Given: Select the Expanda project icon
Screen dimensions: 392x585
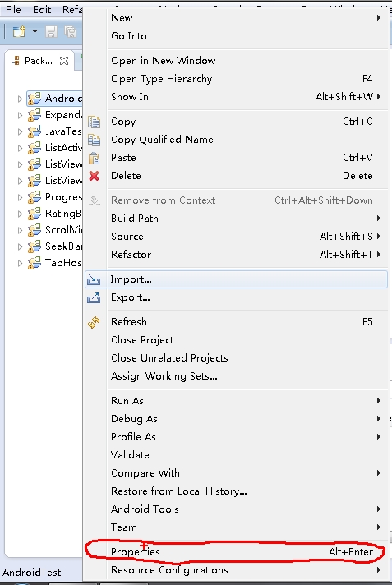Looking at the screenshot, I should (x=35, y=115).
